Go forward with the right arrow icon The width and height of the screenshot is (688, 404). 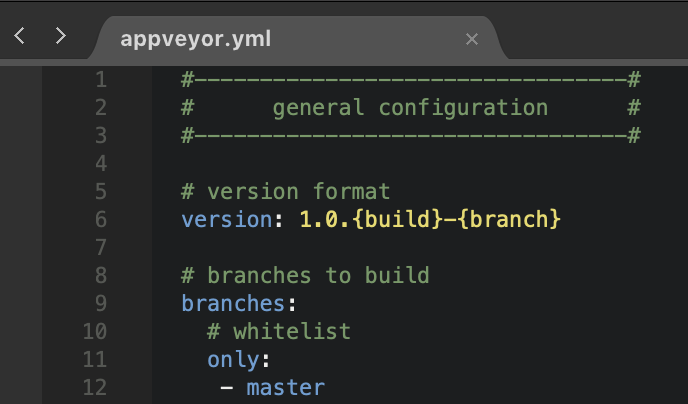pos(61,36)
